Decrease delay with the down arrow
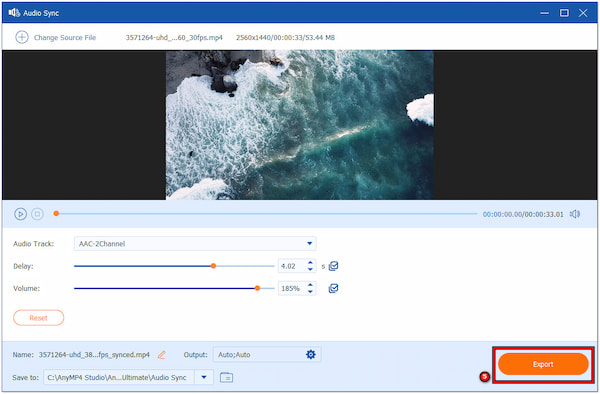 click(310, 269)
